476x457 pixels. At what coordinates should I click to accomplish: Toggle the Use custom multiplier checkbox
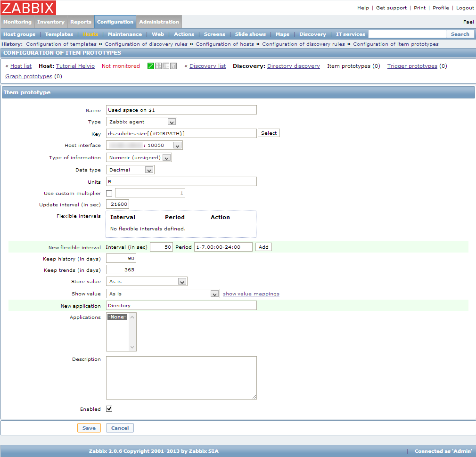click(x=109, y=193)
